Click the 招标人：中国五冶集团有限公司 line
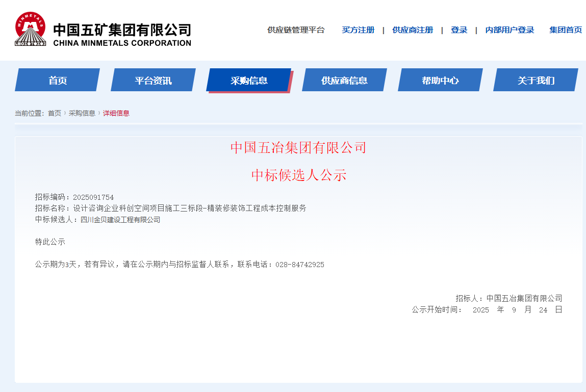This screenshot has height=392, width=586. click(x=509, y=298)
